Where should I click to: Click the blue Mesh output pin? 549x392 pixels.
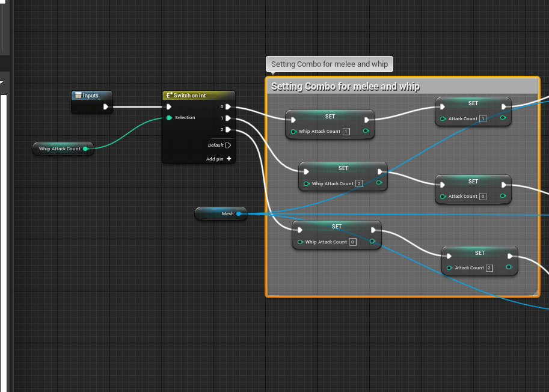[x=239, y=213]
